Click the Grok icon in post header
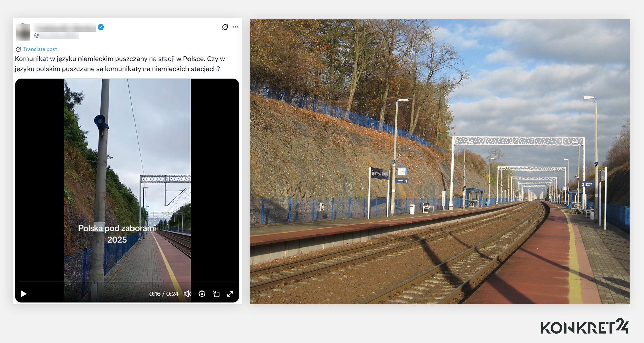Image resolution: width=644 pixels, height=343 pixels. (225, 27)
